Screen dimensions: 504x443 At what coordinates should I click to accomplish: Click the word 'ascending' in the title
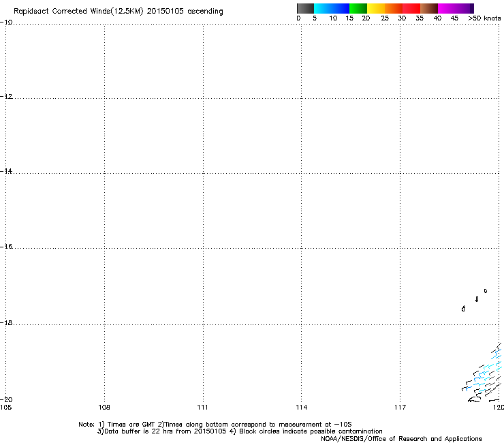[205, 12]
